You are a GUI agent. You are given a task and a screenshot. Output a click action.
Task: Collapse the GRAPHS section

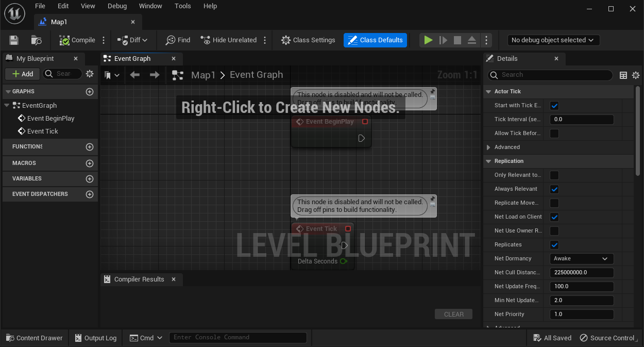coord(8,91)
